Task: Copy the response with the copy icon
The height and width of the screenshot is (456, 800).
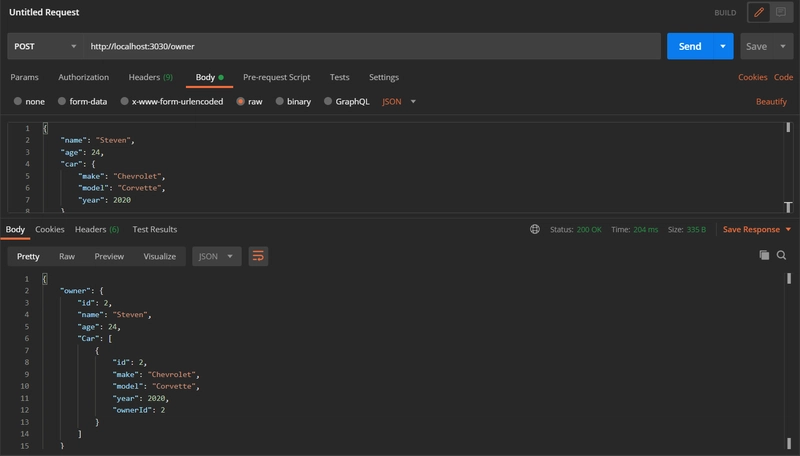Action: (x=764, y=255)
